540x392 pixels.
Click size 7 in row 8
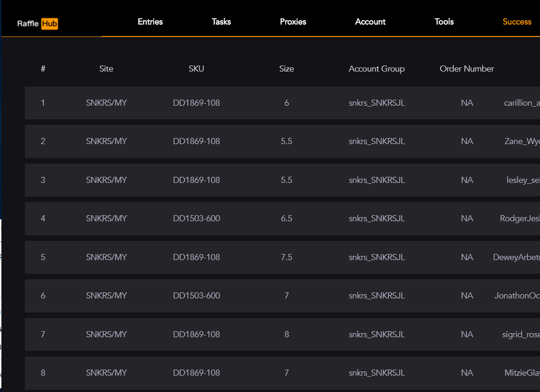(x=287, y=373)
